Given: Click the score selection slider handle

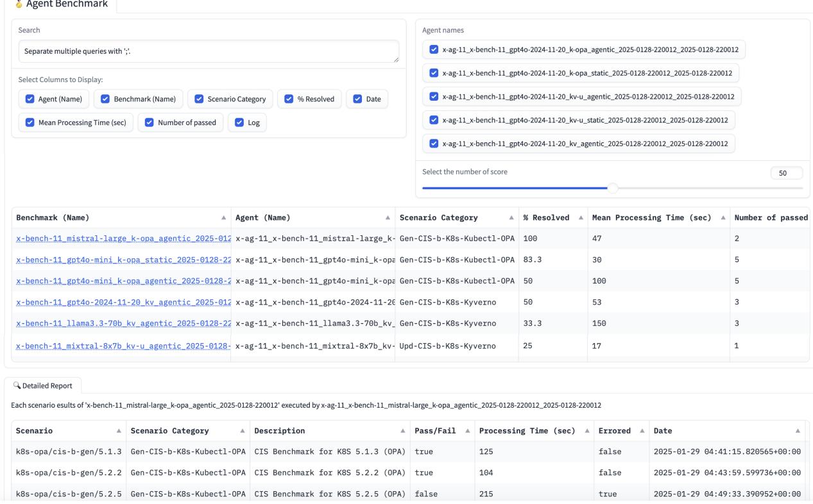Looking at the screenshot, I should [x=613, y=186].
